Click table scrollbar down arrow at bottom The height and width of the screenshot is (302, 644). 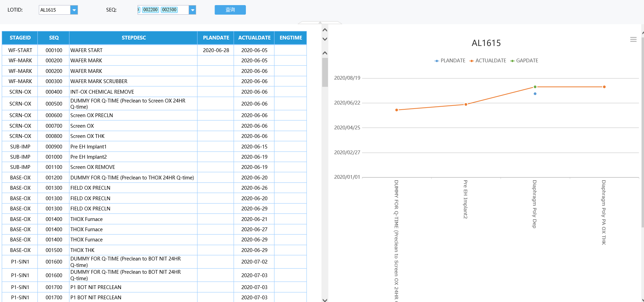coord(325,300)
